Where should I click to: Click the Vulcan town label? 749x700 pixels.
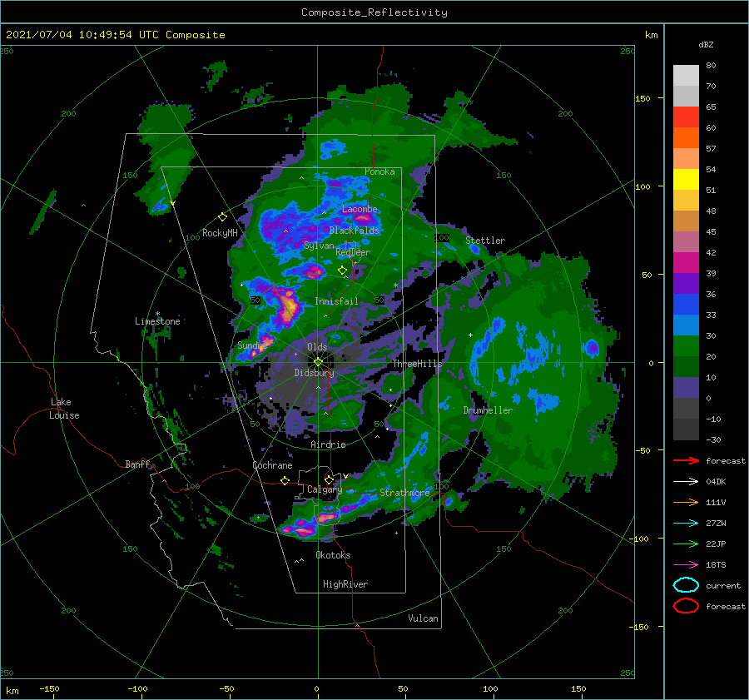pos(424,618)
